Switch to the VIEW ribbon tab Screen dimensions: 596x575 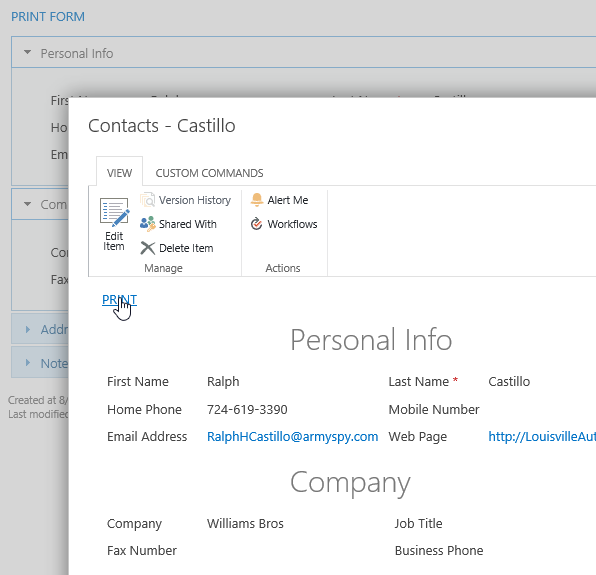pyautogui.click(x=119, y=173)
